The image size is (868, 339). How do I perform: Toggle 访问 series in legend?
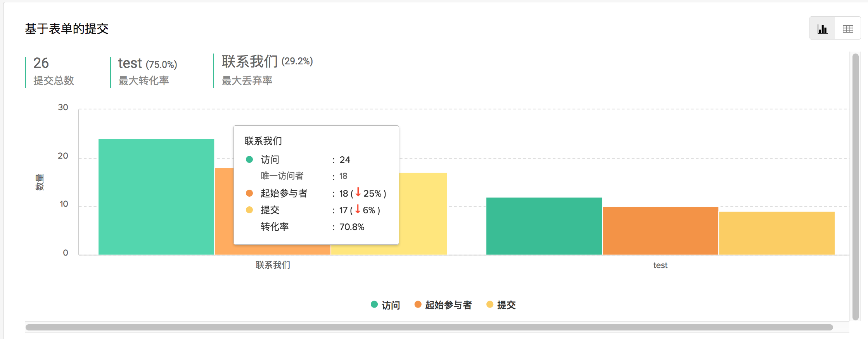point(391,305)
